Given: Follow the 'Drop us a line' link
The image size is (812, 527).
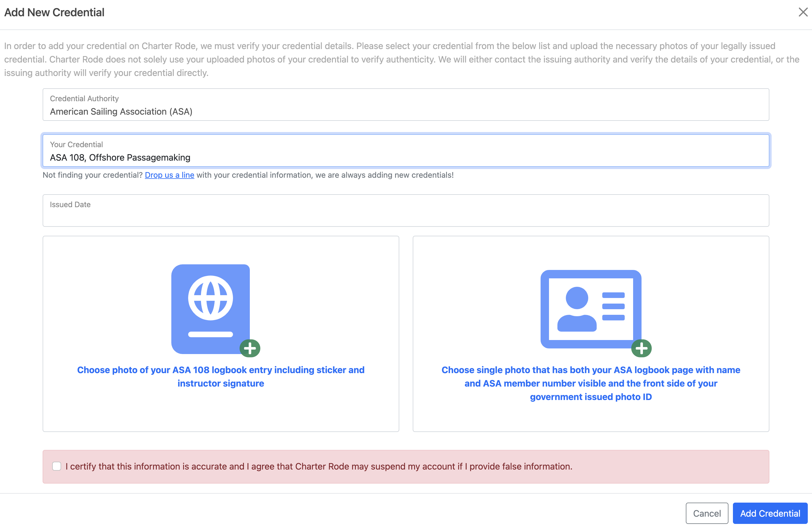Looking at the screenshot, I should point(169,175).
